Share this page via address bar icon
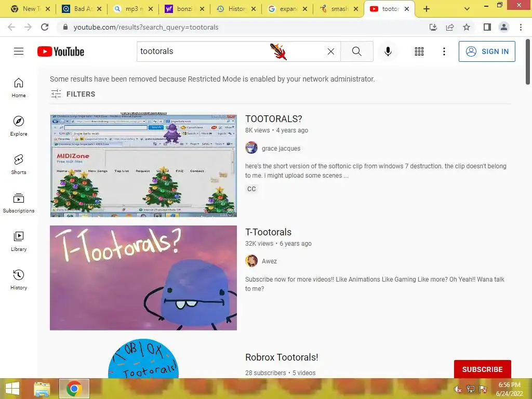This screenshot has height=399, width=532. tap(450, 27)
